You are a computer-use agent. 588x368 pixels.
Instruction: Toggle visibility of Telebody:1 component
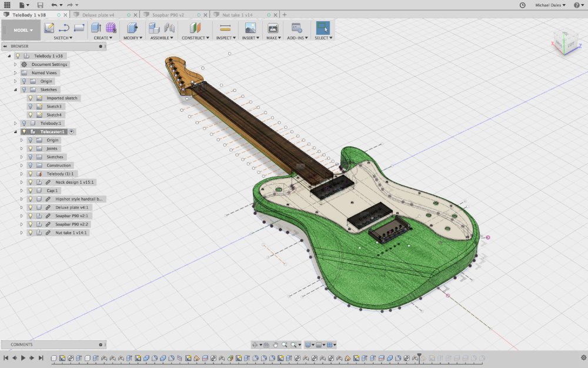pyautogui.click(x=24, y=123)
